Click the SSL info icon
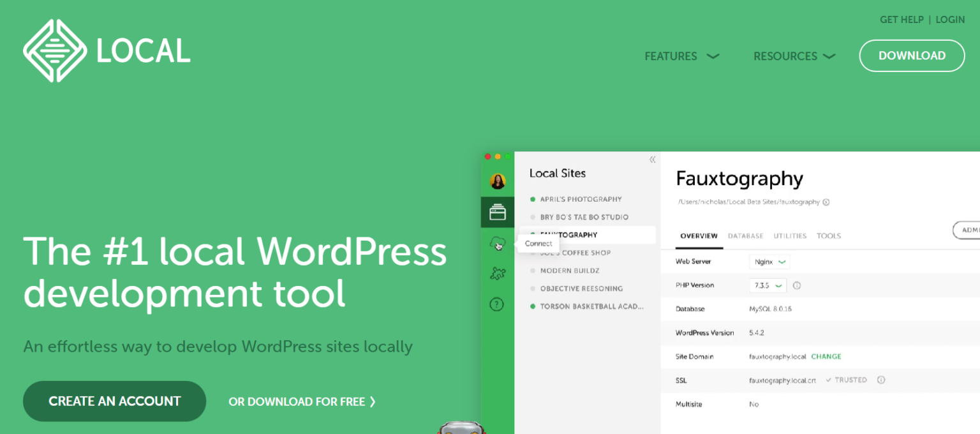980x434 pixels. click(881, 380)
